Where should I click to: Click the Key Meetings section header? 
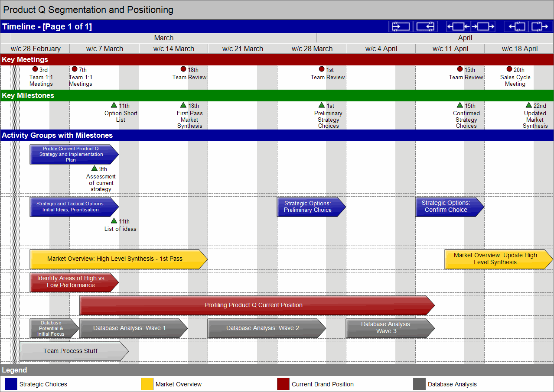coord(277,59)
